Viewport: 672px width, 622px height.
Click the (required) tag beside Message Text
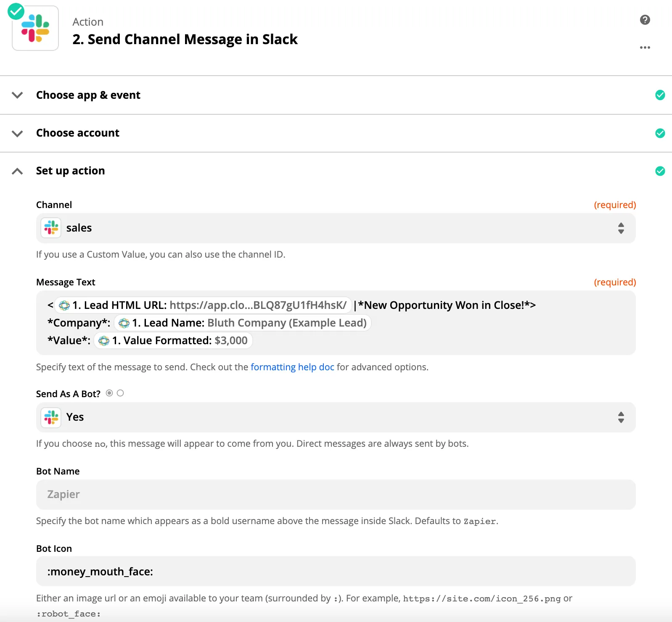(x=615, y=282)
